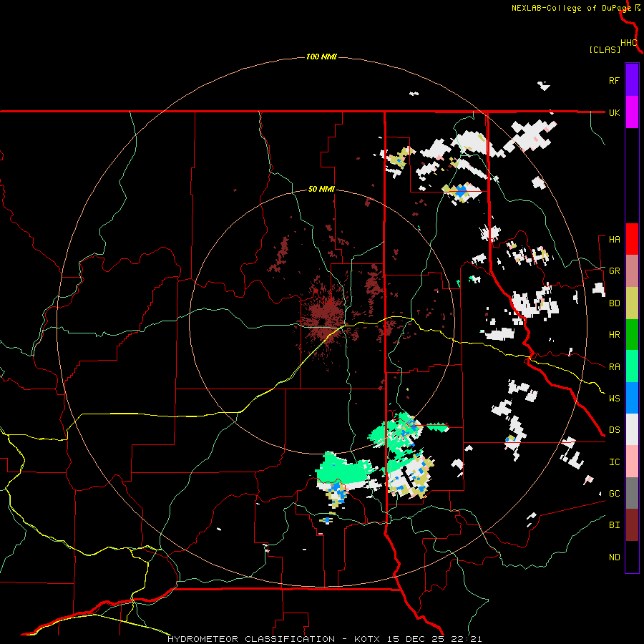Click the '22:21' timestamp text
Image resolution: width=644 pixels, height=644 pixels.
click(x=465, y=639)
